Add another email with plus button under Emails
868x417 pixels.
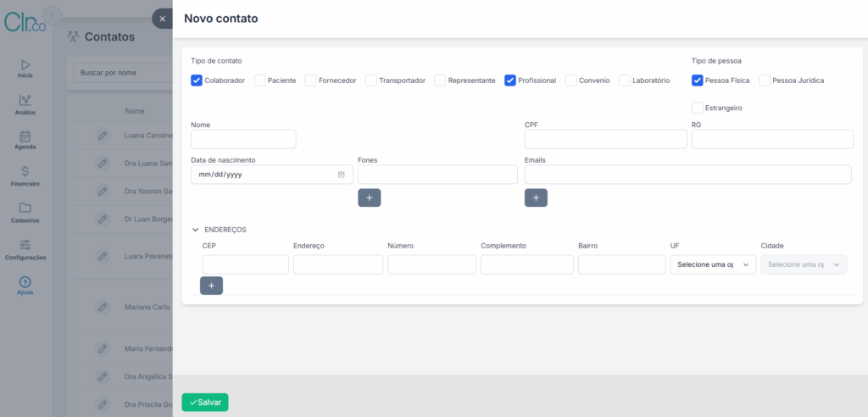536,197
